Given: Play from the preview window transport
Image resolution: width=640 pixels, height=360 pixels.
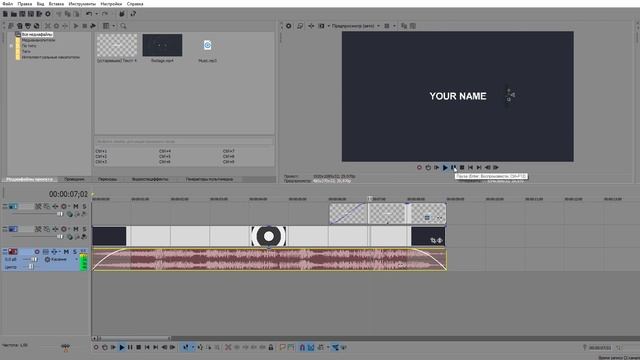Looking at the screenshot, I should [x=445, y=167].
